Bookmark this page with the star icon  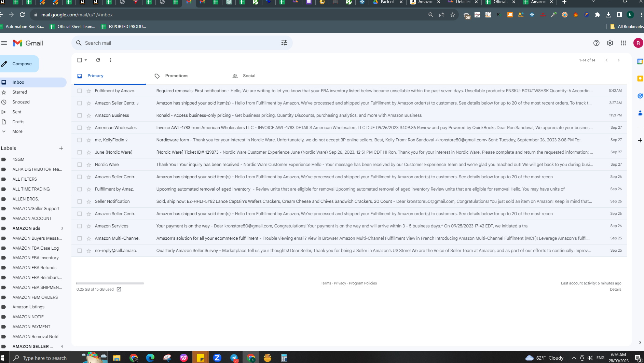[x=453, y=15]
